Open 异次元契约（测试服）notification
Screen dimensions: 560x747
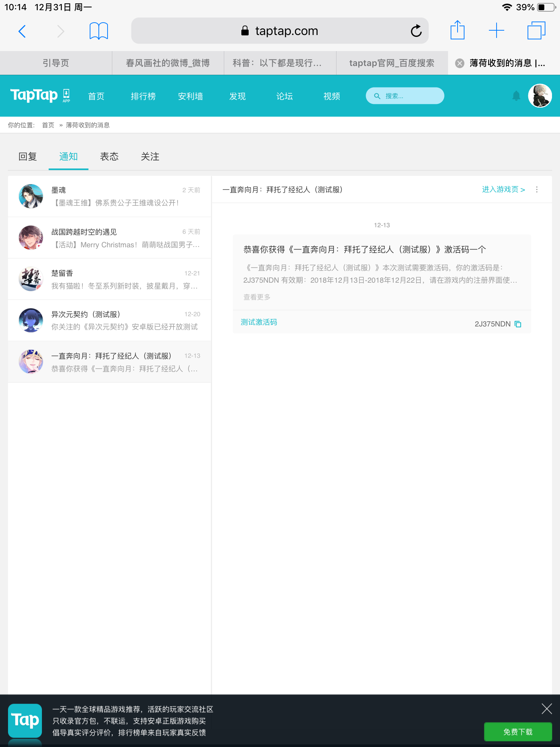[x=109, y=320]
